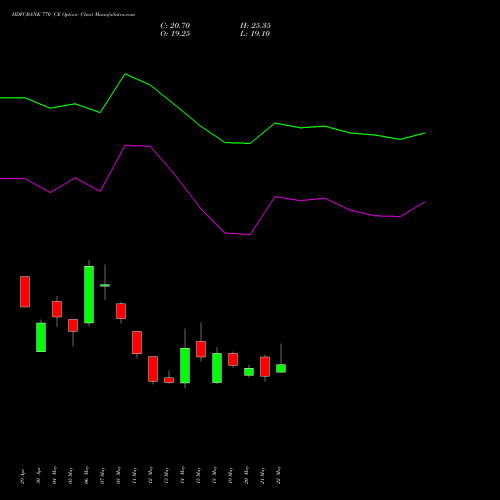Click the tall green candlestick for 06 May
Viewport: 500px width, 500px height.
[x=89, y=294]
